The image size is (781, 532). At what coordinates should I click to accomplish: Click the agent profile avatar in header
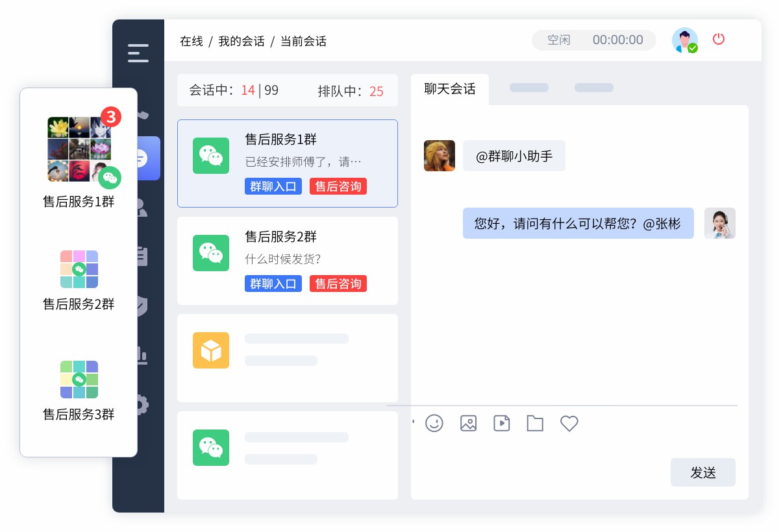tap(684, 40)
